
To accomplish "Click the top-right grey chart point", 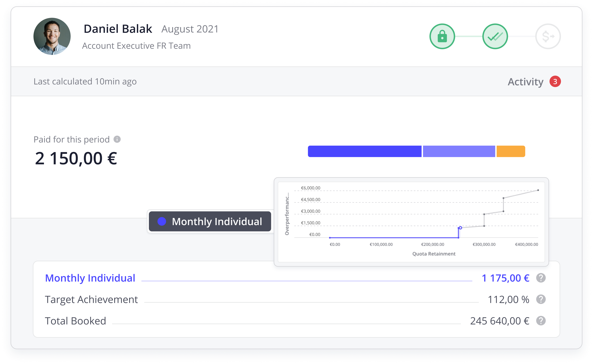I will coord(538,190).
